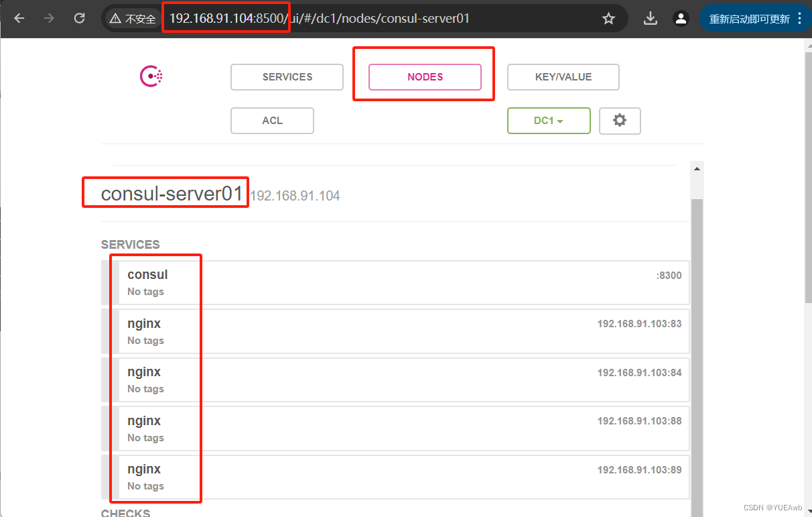Open the ACL tab

pos(272,121)
